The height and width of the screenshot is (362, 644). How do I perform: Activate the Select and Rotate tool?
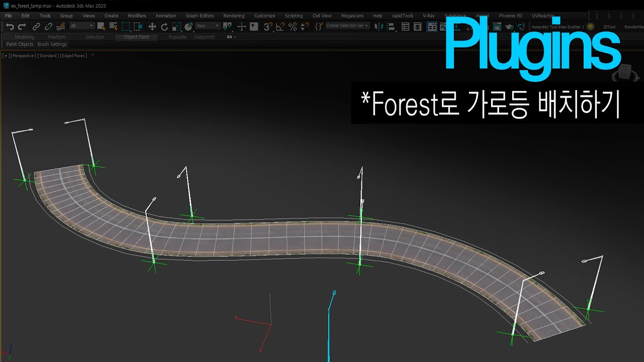[x=165, y=26]
